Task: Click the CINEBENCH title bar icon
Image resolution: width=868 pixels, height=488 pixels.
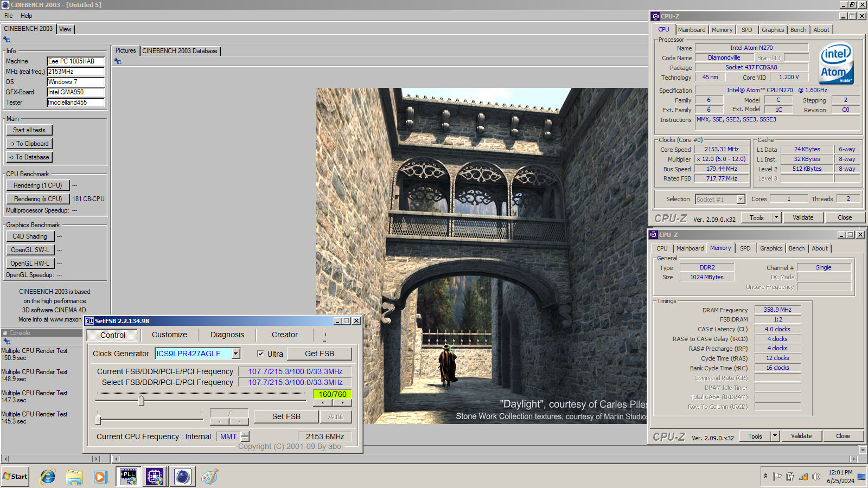Action: pyautogui.click(x=5, y=4)
